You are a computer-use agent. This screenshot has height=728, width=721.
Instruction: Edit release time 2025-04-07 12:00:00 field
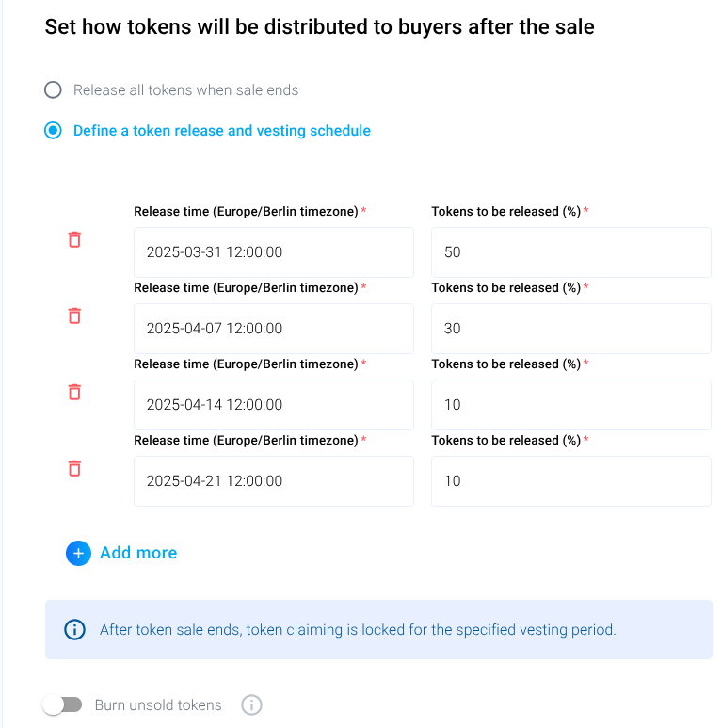point(273,329)
